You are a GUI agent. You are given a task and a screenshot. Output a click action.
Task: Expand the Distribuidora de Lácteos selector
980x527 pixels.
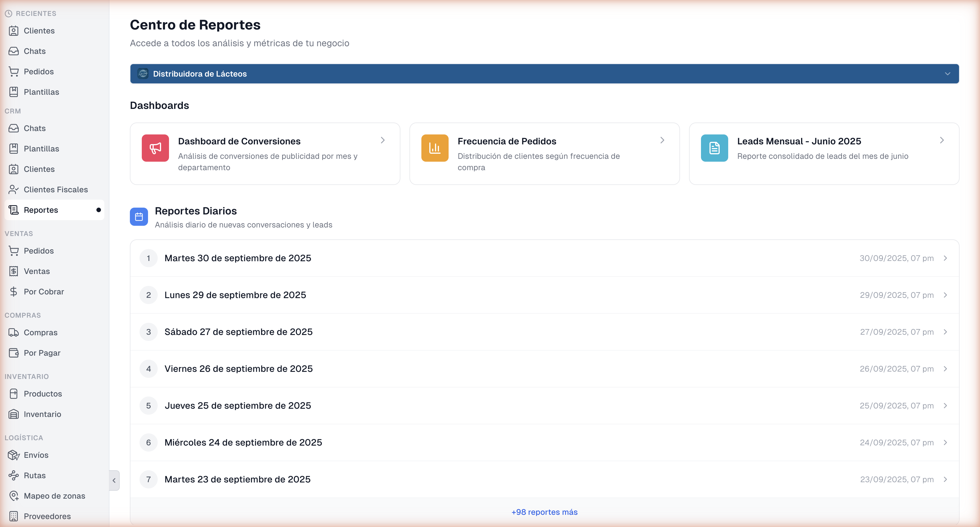click(x=544, y=73)
